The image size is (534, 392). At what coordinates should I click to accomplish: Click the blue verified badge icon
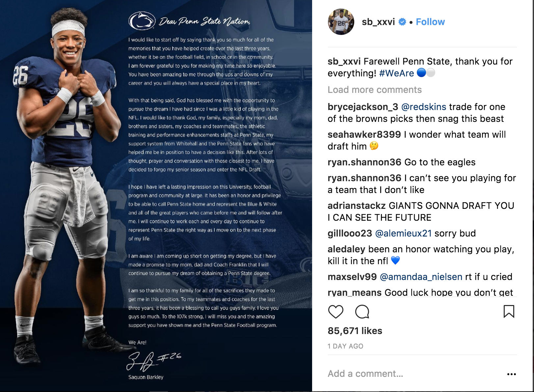[402, 22]
